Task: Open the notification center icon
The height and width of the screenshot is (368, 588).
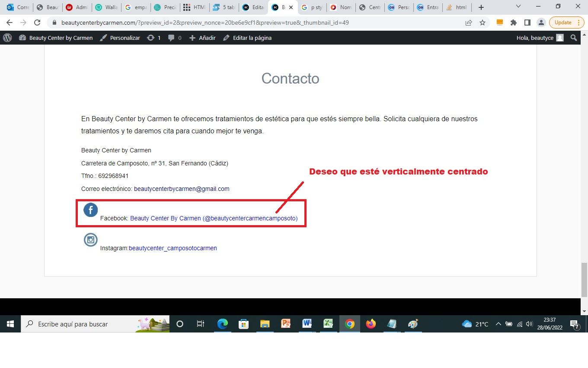Action: [x=575, y=324]
